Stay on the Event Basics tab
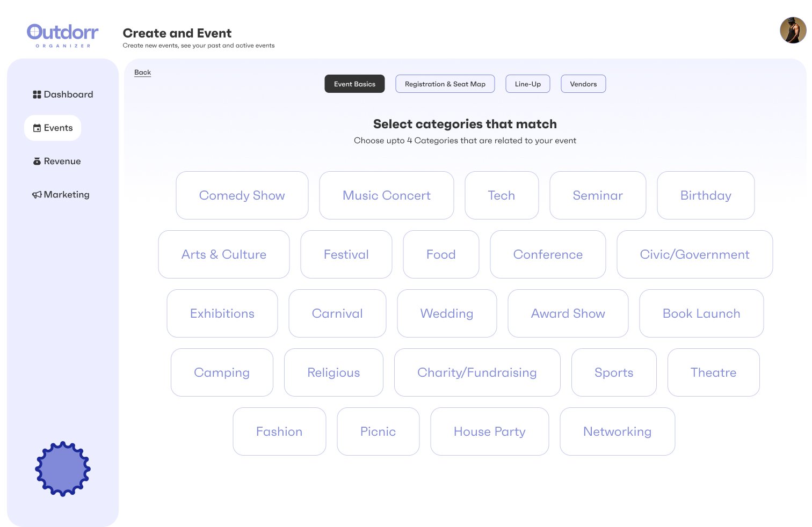 354,84
